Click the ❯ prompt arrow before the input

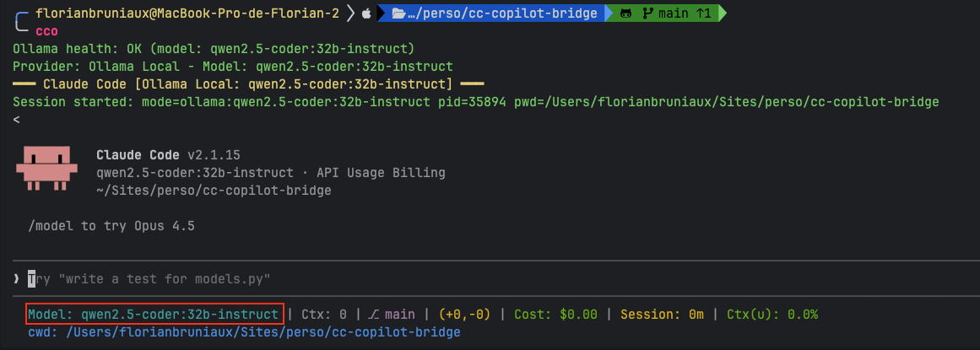coord(17,278)
